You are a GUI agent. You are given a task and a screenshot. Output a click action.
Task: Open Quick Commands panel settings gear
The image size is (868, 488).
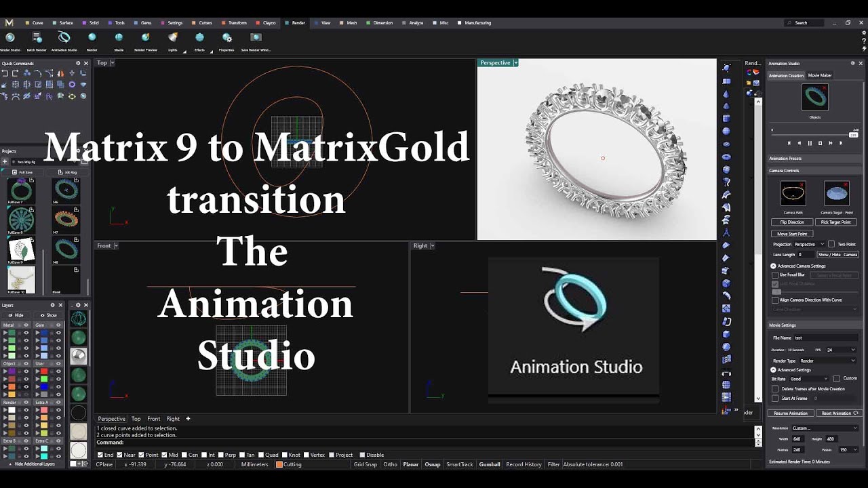pos(78,63)
